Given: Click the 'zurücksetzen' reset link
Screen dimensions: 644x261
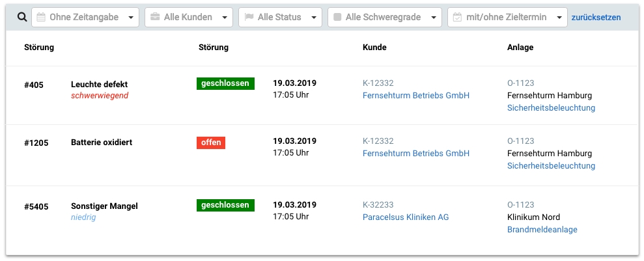Looking at the screenshot, I should point(596,18).
